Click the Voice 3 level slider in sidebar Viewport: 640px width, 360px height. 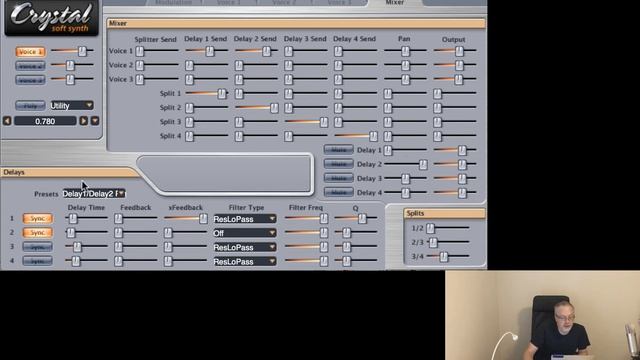(72, 79)
